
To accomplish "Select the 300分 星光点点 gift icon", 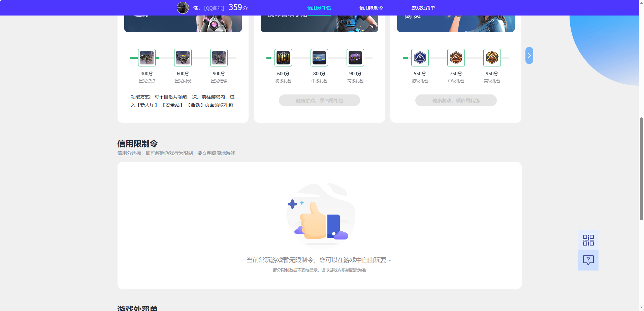I will pyautogui.click(x=147, y=58).
